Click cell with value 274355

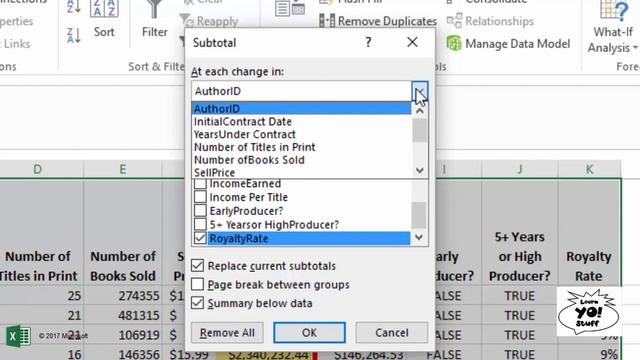click(123, 296)
